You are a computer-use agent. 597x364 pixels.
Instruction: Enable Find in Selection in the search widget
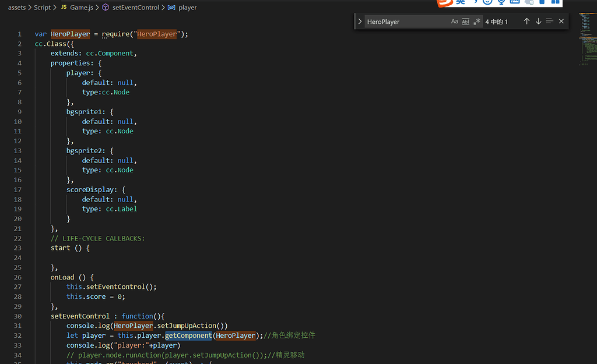point(549,20)
